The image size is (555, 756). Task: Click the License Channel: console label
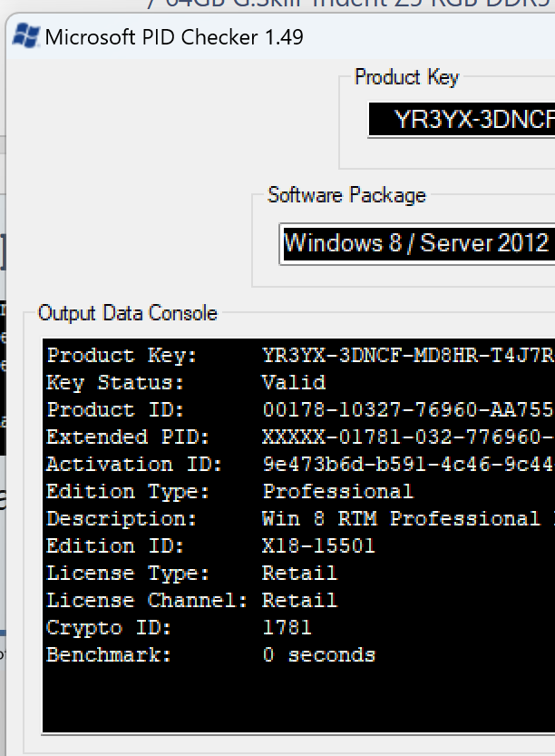[x=147, y=600]
